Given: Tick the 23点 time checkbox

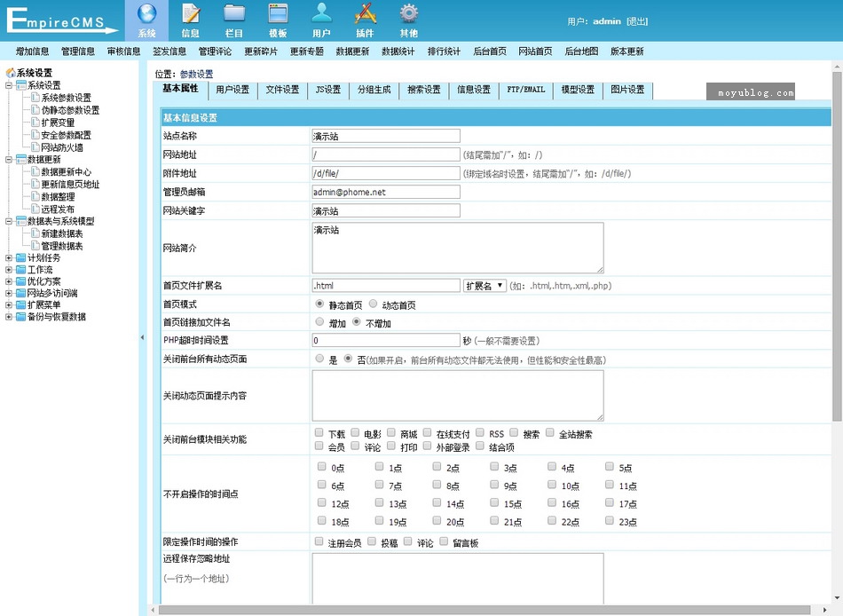Looking at the screenshot, I should pyautogui.click(x=609, y=520).
